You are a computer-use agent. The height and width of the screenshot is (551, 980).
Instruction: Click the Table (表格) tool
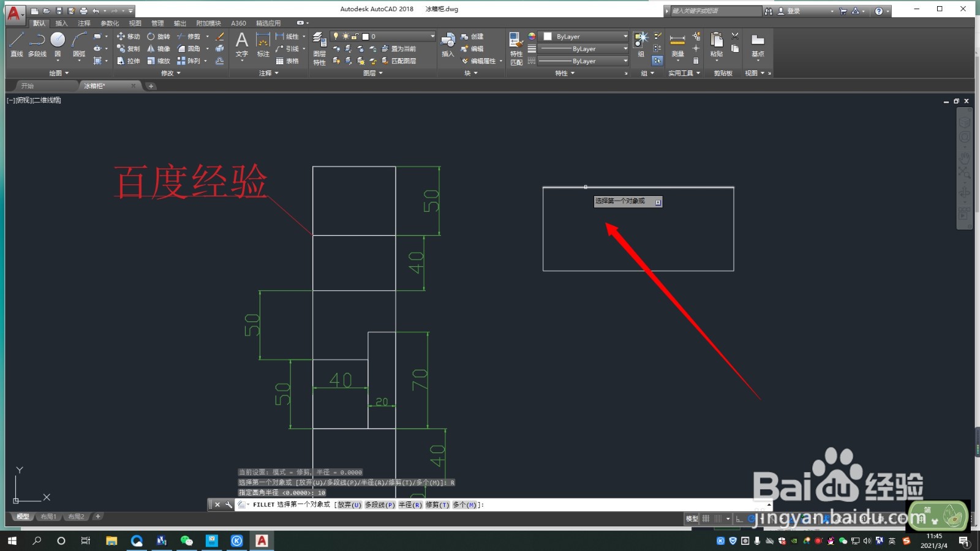pyautogui.click(x=287, y=61)
